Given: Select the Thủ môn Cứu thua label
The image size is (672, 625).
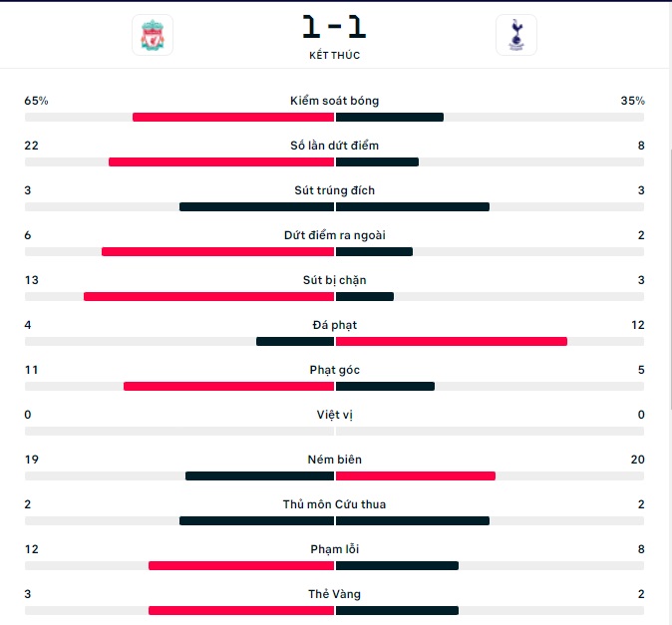Looking at the screenshot, I should click(335, 504).
